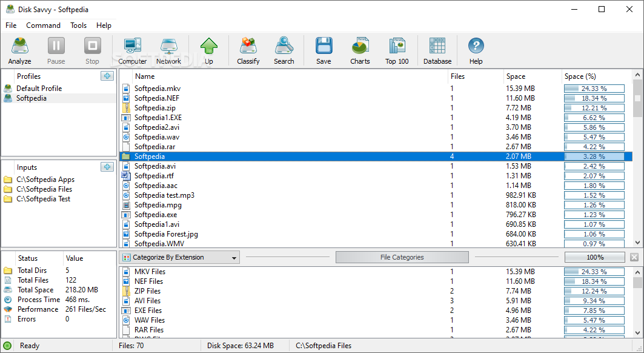Select the Softpedia.avi file row

pyautogui.click(x=376, y=166)
